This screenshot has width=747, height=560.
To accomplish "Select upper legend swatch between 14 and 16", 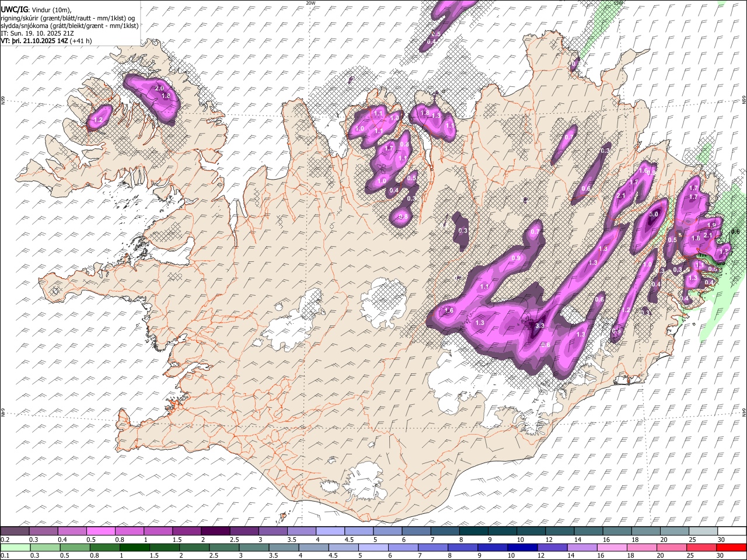I will point(588,531).
